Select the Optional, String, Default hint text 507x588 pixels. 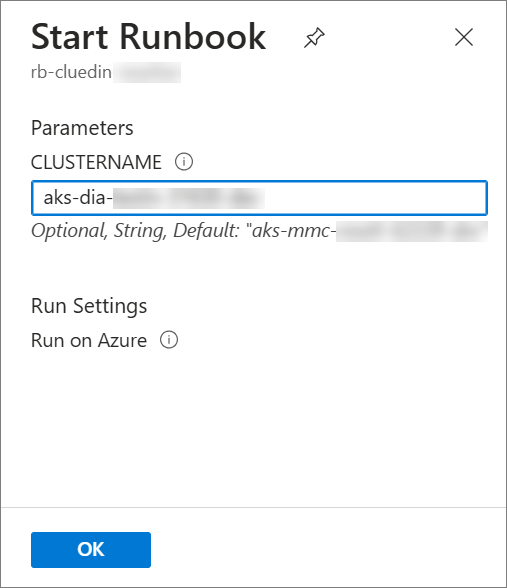pyautogui.click(x=260, y=231)
